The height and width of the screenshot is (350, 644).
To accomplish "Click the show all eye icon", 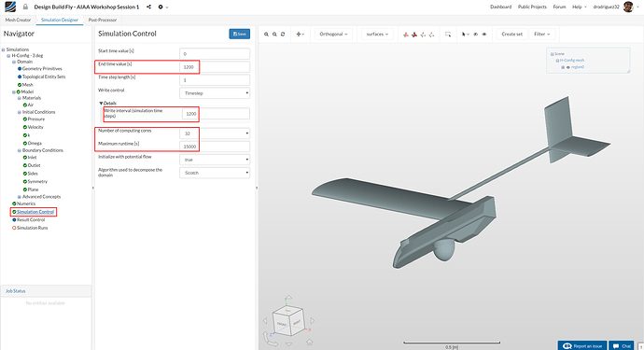I will (484, 35).
